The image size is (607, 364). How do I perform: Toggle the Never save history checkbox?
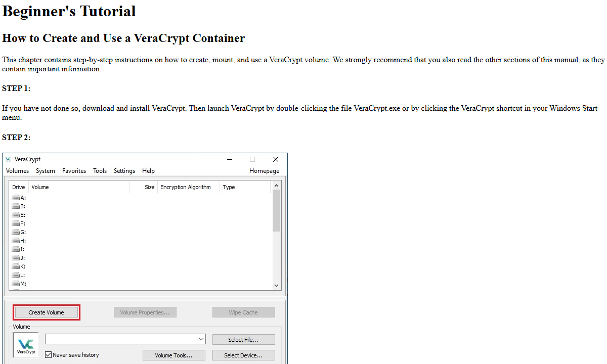(48, 354)
